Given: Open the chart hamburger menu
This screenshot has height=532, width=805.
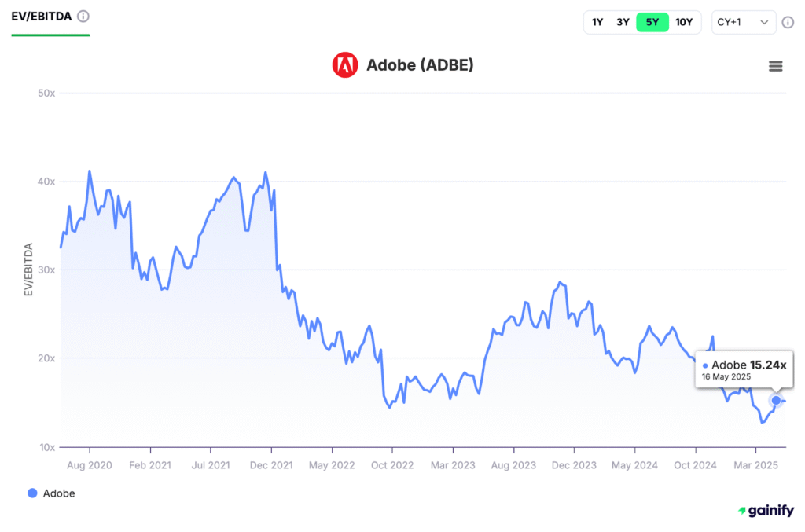Looking at the screenshot, I should 775,66.
